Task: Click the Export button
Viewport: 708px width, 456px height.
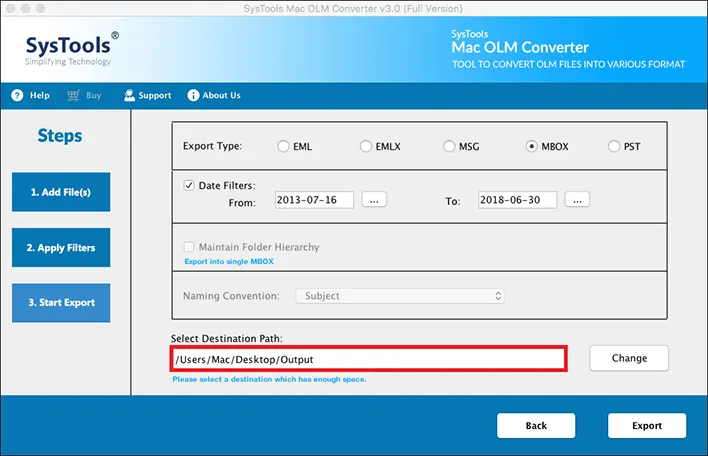Action: pos(647,425)
